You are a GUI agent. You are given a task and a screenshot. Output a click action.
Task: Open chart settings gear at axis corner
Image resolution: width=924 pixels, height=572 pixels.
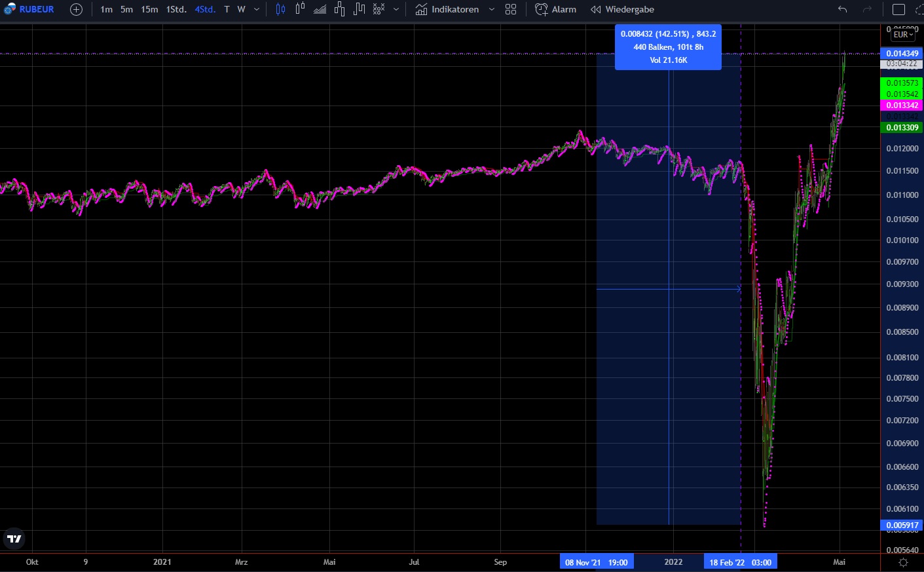903,563
